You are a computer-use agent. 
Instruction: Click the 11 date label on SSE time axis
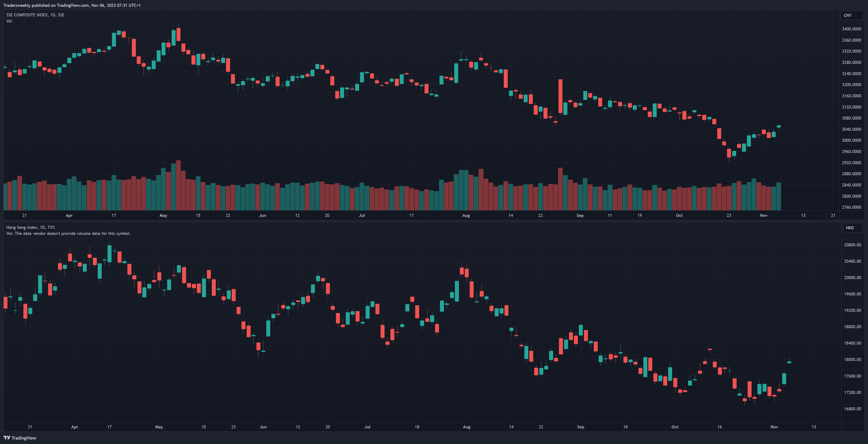(610, 215)
